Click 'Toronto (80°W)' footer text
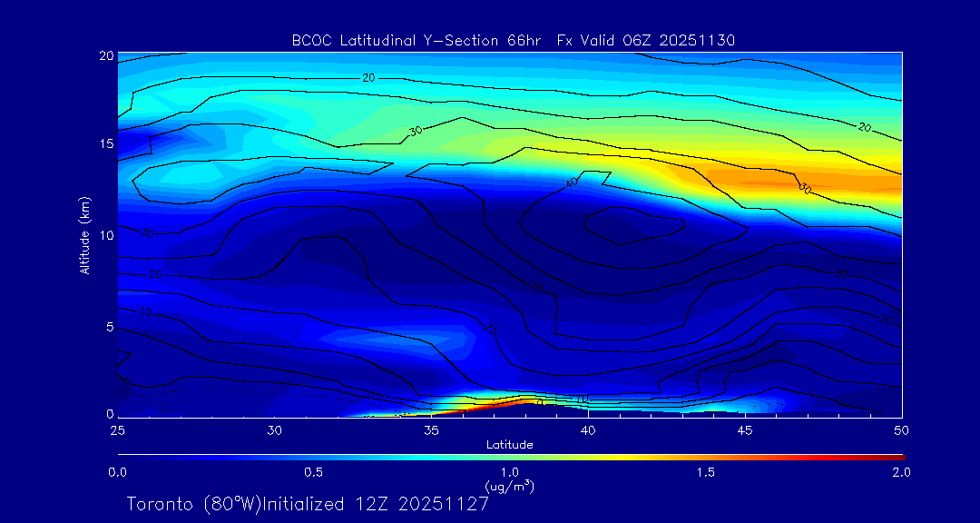The width and height of the screenshot is (980, 523). click(193, 504)
